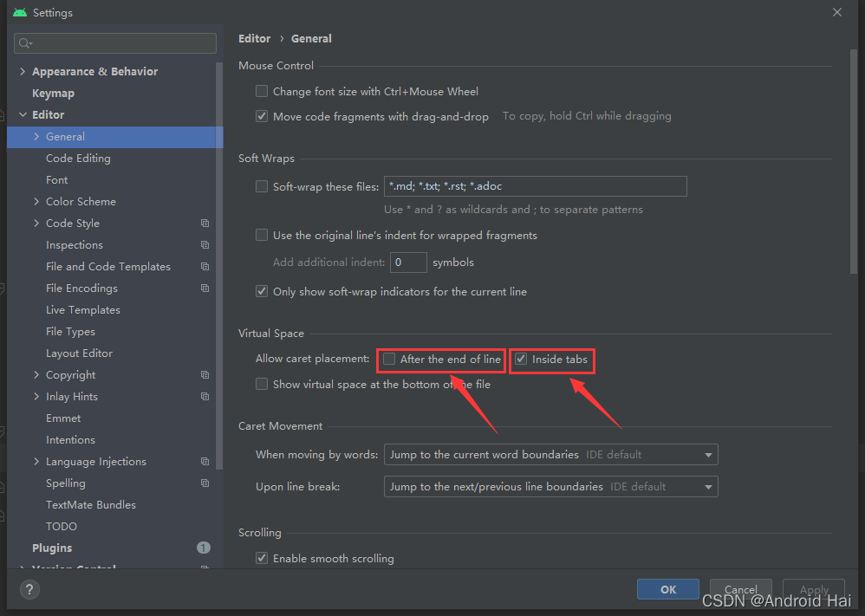Image resolution: width=865 pixels, height=616 pixels.
Task: Click the settings search field
Action: click(x=115, y=43)
